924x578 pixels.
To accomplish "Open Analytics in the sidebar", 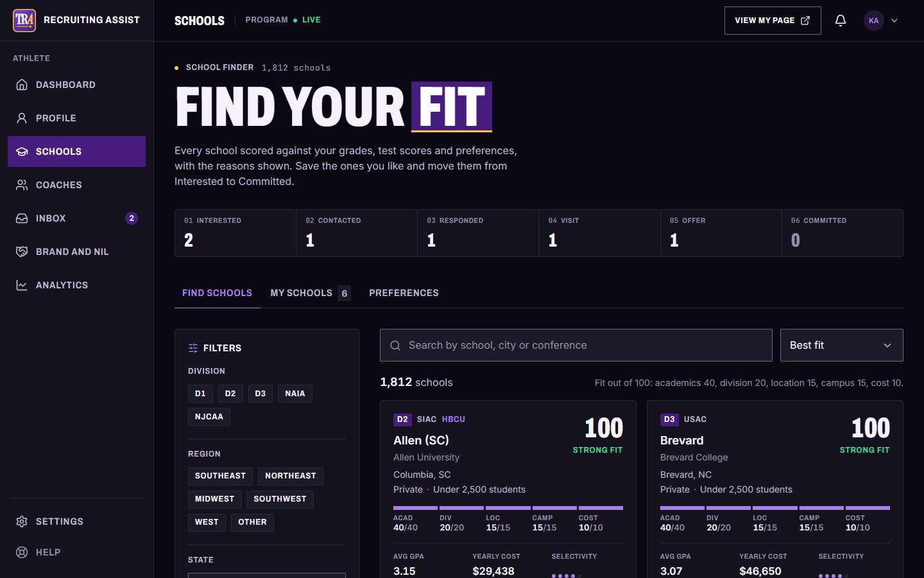I will 76,285.
